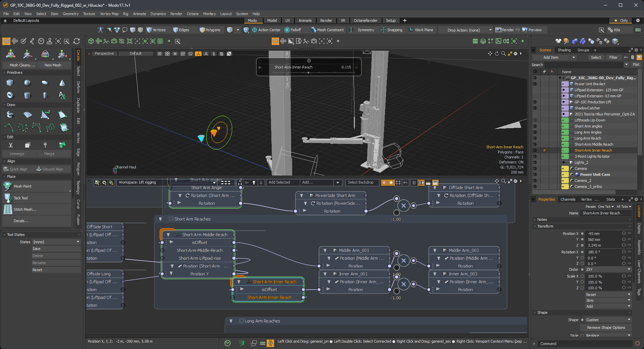This screenshot has width=644, height=349.
Task: Switch to the Setup layout tab
Action: point(391,20)
